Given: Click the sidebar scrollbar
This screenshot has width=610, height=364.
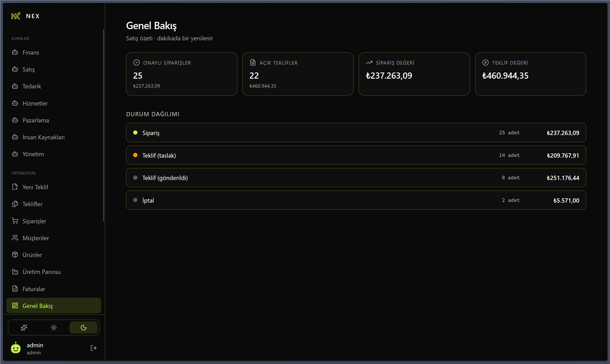Looking at the screenshot, I should point(104,125).
